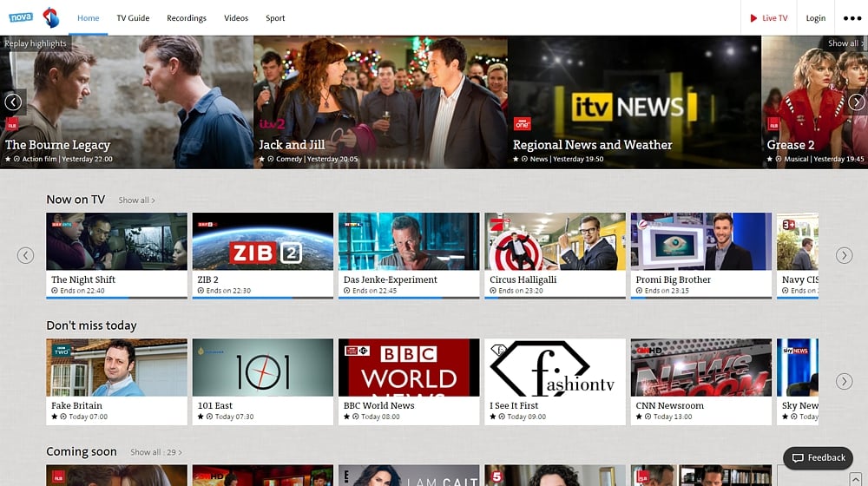Screen dimensions: 868x486
Task: Click the star icon under BBC World News
Action: pos(346,417)
